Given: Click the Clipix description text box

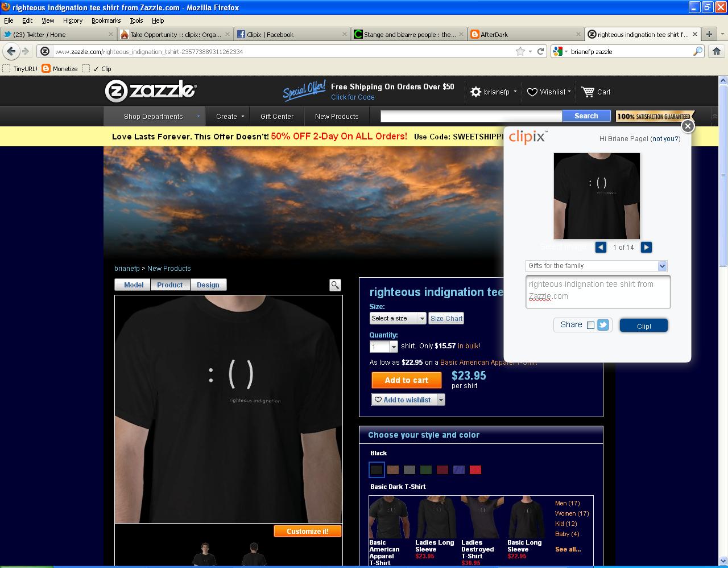Looking at the screenshot, I should click(598, 292).
